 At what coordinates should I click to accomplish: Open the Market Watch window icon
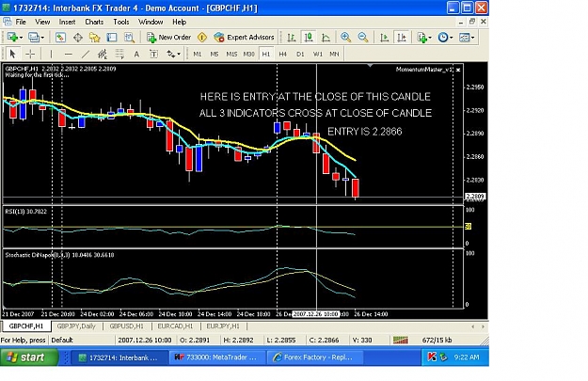[x=60, y=37]
